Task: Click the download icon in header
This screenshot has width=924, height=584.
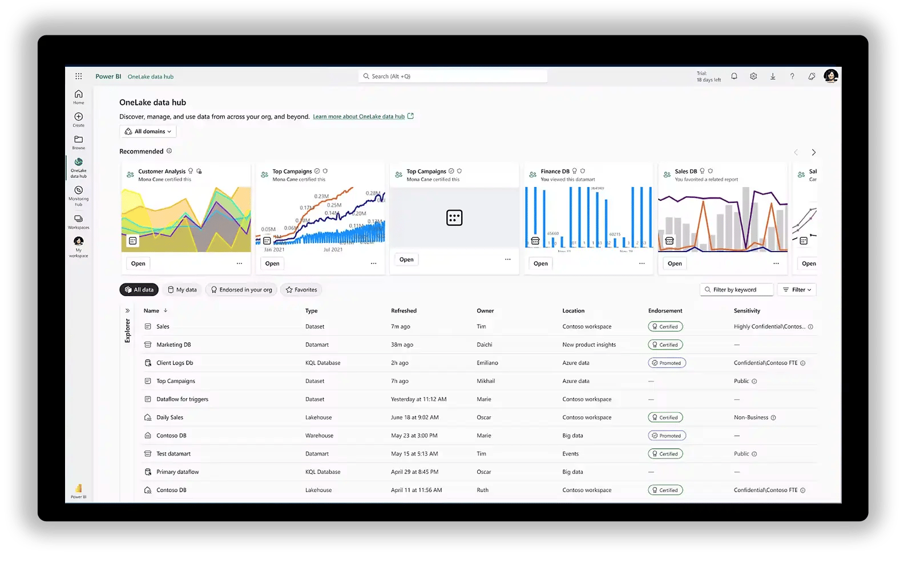Action: [773, 76]
